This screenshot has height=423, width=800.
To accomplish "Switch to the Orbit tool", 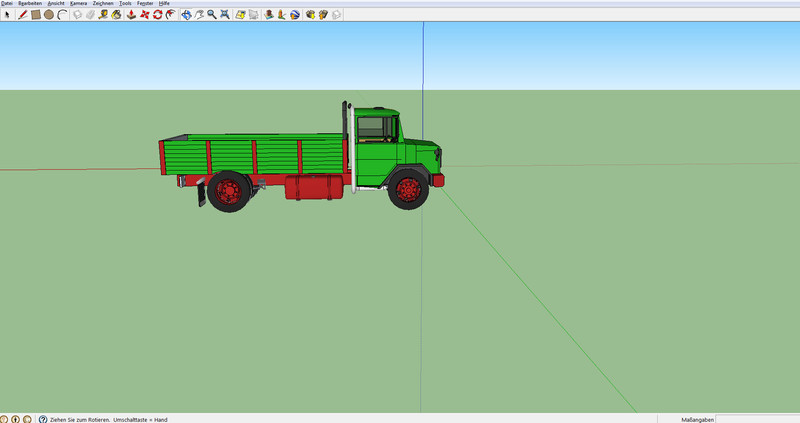I will click(186, 15).
